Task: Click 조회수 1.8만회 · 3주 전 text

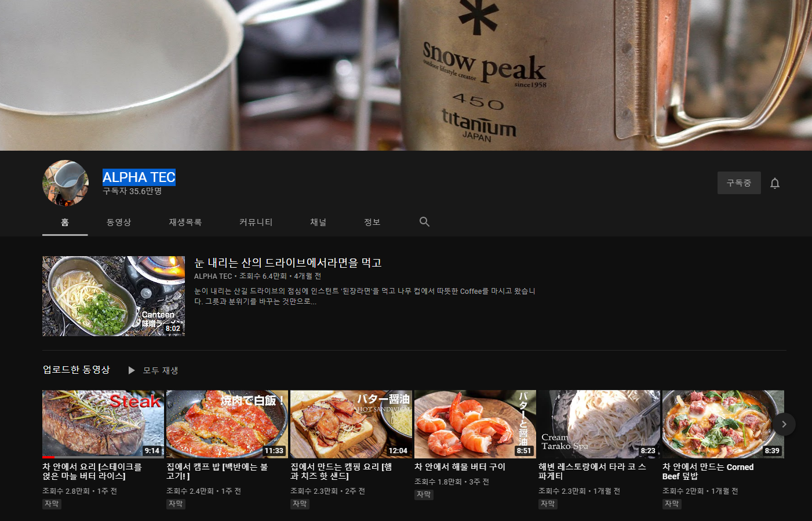Action: 451,482
